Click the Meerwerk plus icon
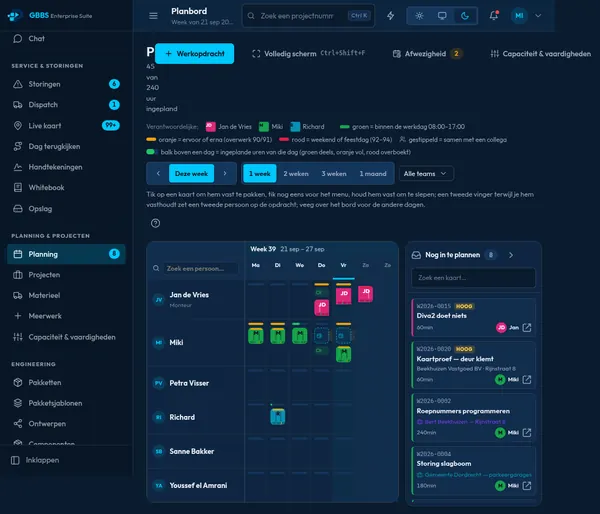The width and height of the screenshot is (600, 514). coord(18,316)
